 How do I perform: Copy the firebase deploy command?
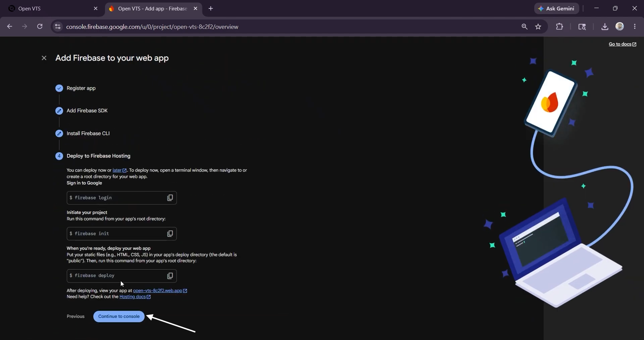pos(170,276)
